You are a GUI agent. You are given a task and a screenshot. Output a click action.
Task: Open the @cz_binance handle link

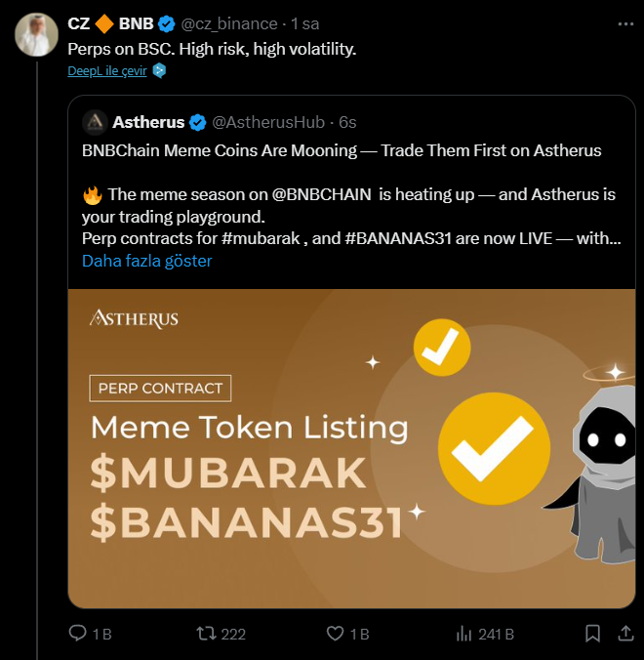[232, 23]
